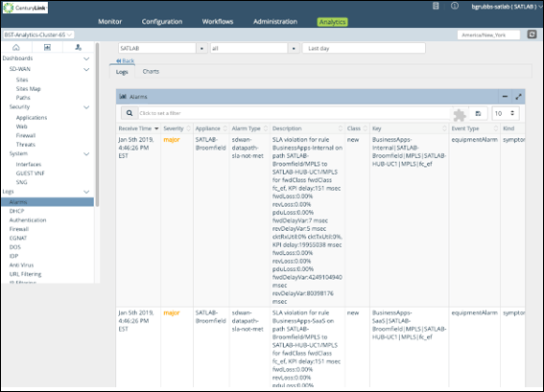The width and height of the screenshot is (544, 392).
Task: Click the refresh icon beside timezone
Action: 532,35
